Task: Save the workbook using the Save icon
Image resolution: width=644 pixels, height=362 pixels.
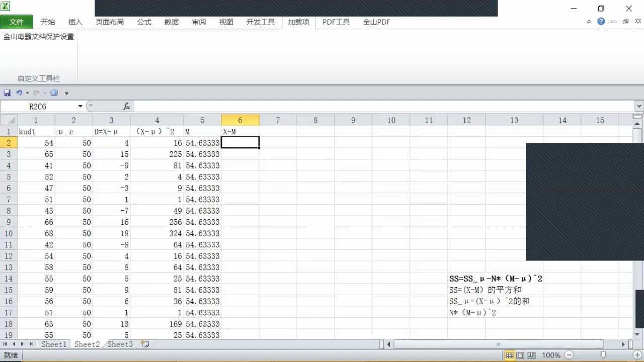Action: 7,93
